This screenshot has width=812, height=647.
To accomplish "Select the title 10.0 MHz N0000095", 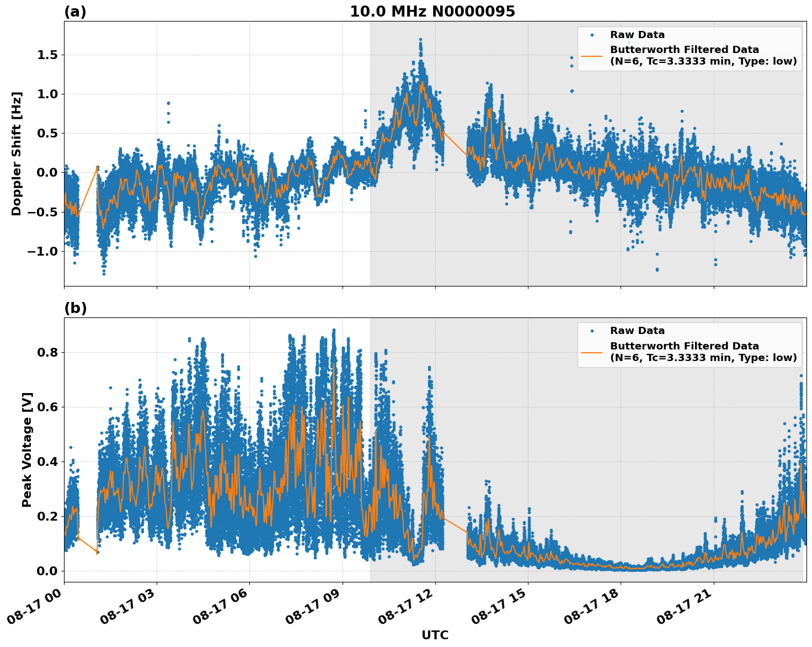I will click(x=434, y=10).
